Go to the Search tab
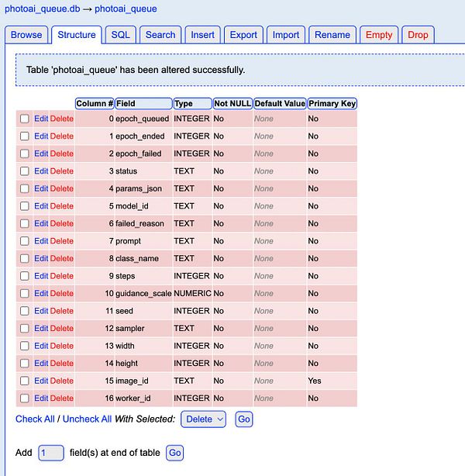 [x=160, y=35]
